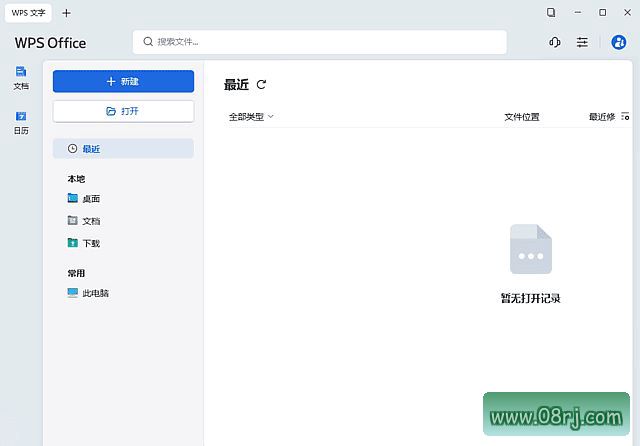Click the 打开 open file button

coord(123,111)
